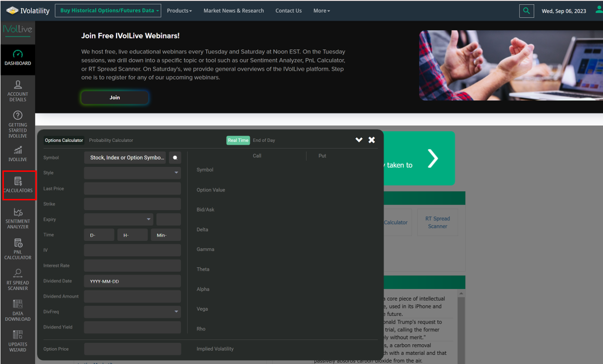Click the IV input field
Viewport: 603px width, 364px height.
132,250
